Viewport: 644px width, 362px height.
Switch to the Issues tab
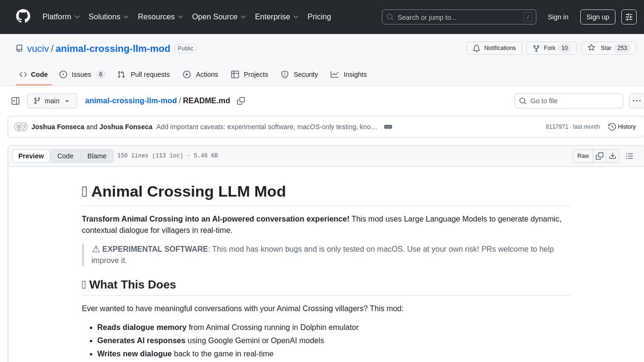(82, 74)
